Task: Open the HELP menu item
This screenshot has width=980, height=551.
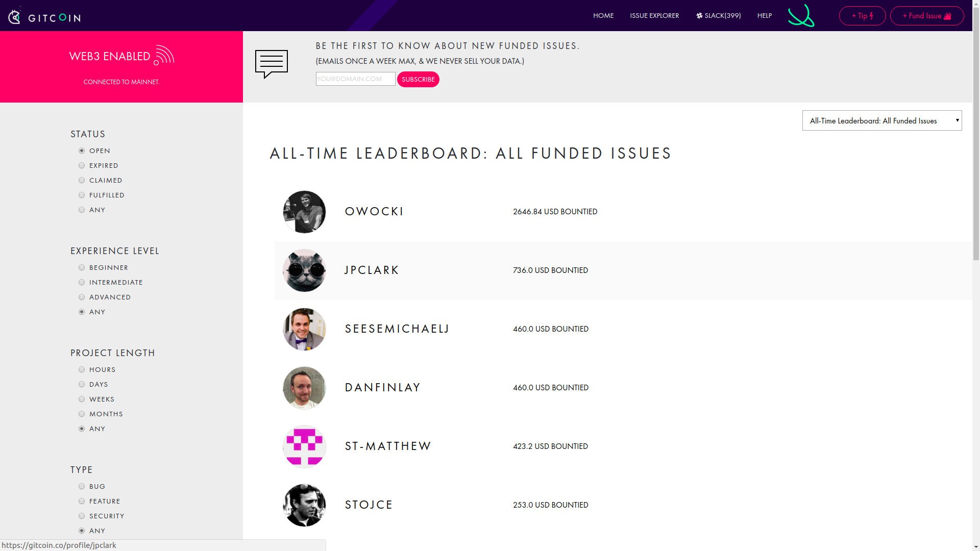Action: click(764, 15)
